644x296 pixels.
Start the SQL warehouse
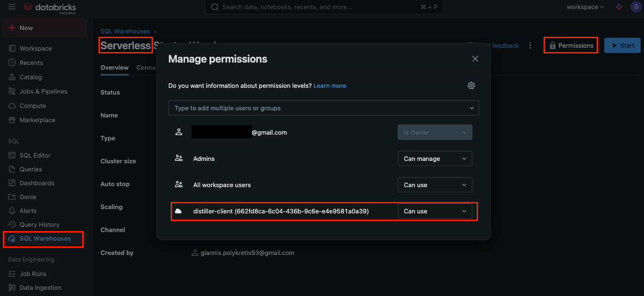[x=622, y=45]
